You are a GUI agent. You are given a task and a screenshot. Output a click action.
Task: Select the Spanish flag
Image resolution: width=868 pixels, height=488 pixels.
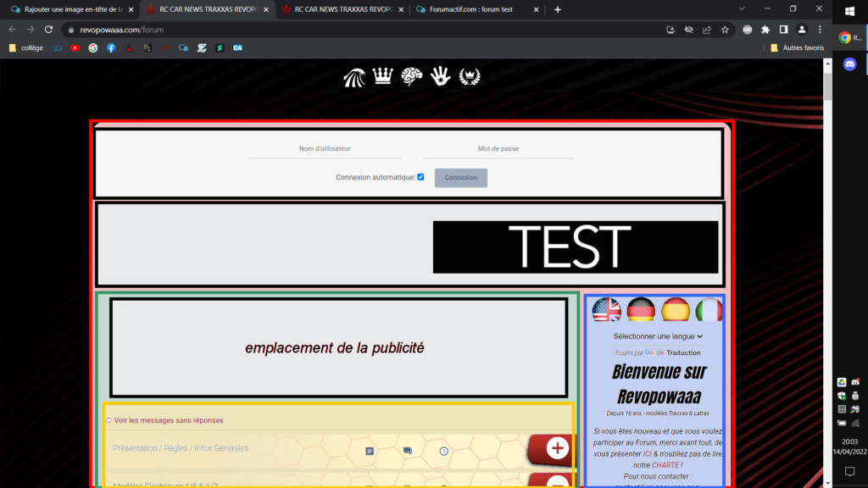click(x=676, y=310)
